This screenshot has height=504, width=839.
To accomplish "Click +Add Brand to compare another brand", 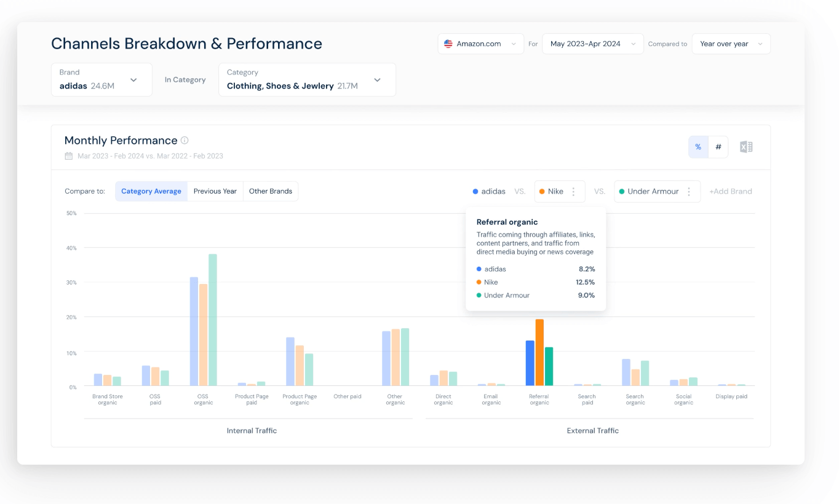I will (731, 191).
